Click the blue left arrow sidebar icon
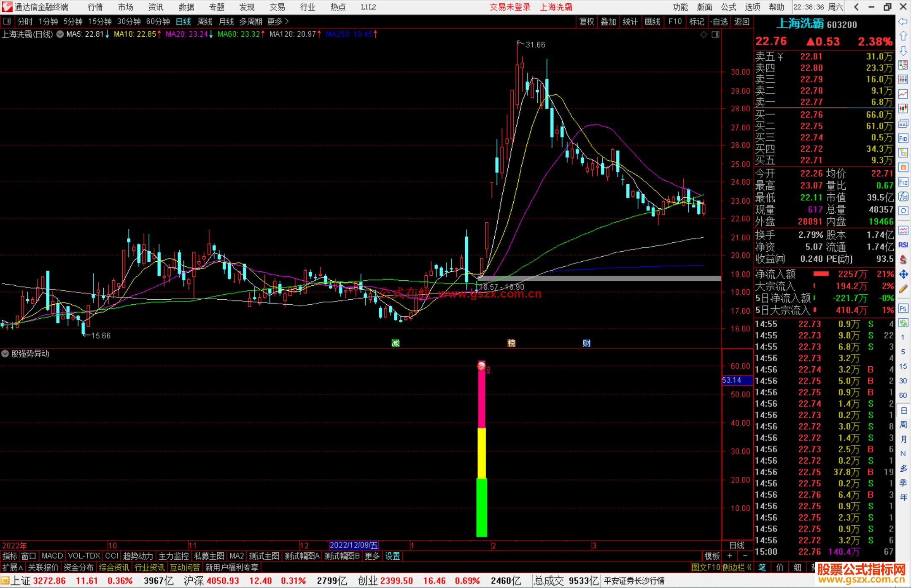This screenshot has width=911, height=588. tap(903, 21)
